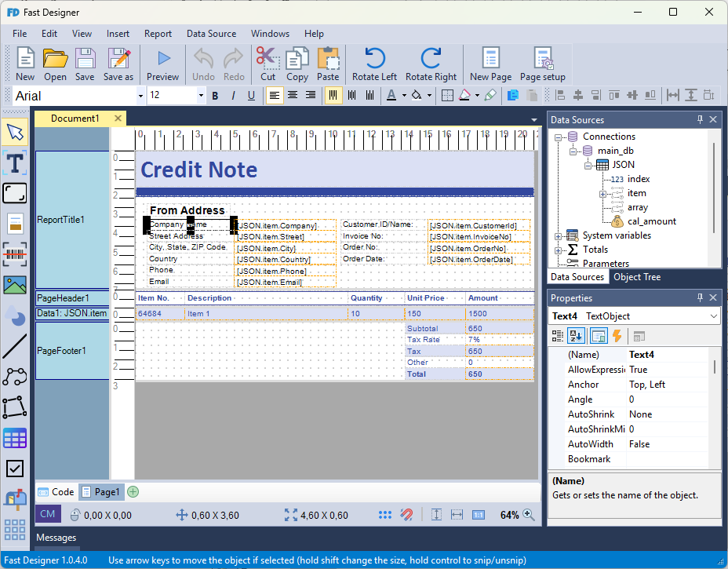Select the barcode object tool
Screen dimensions: 728x569
[x=15, y=254]
